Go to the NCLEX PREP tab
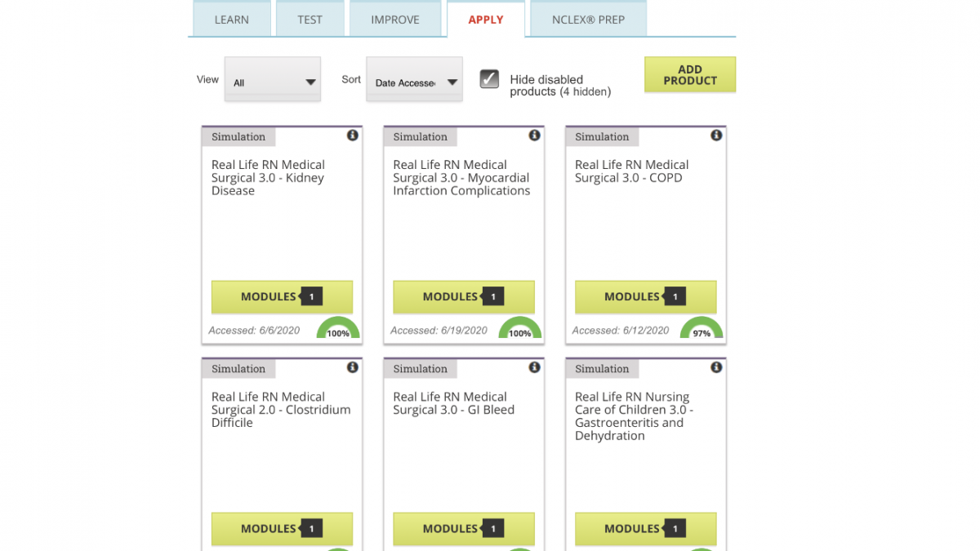This screenshot has width=980, height=551. pos(588,19)
